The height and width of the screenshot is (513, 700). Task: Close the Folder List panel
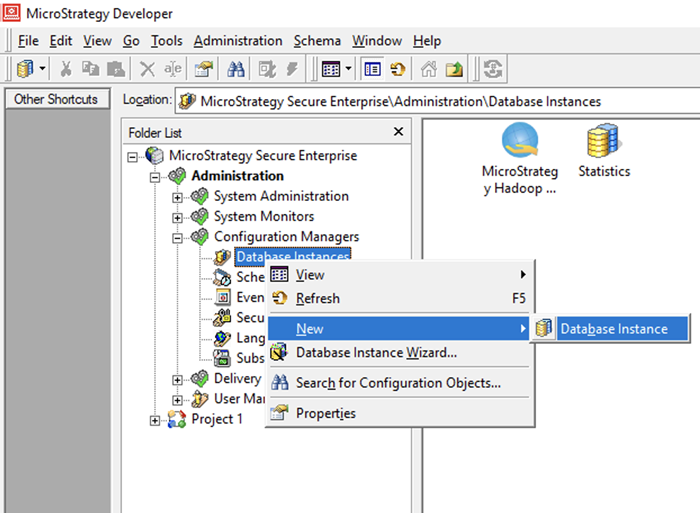click(x=398, y=132)
